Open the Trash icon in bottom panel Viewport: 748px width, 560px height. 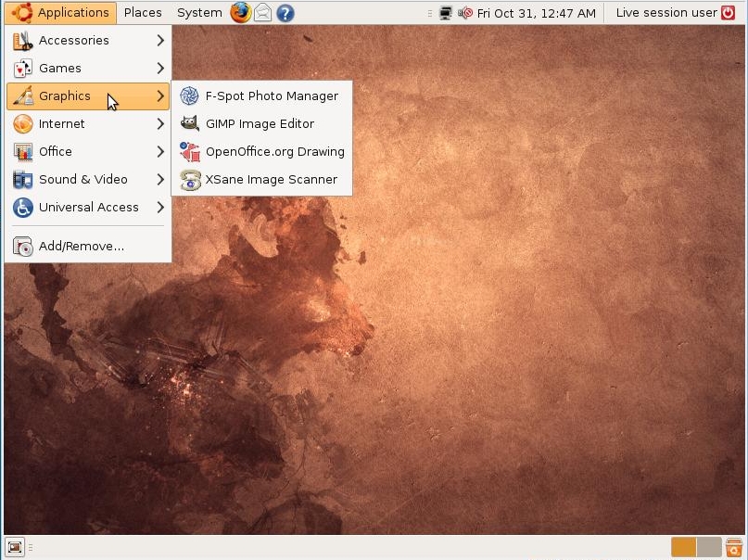(734, 547)
